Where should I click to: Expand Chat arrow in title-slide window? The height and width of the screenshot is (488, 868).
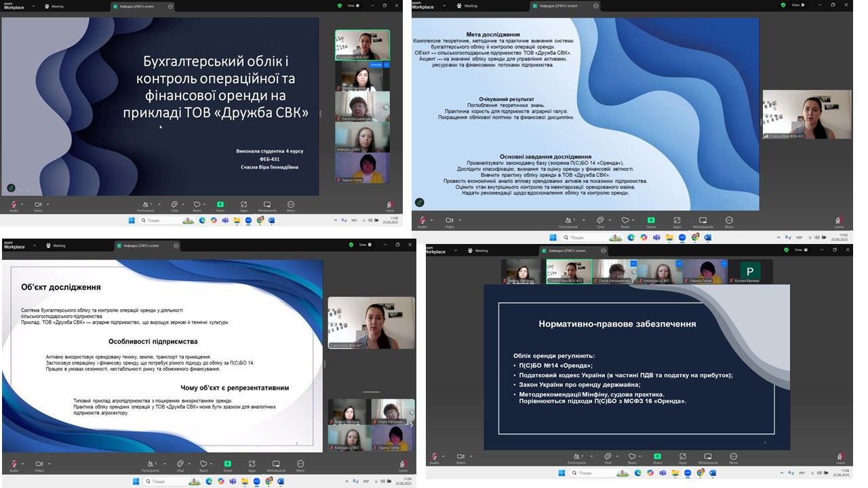[x=183, y=204]
